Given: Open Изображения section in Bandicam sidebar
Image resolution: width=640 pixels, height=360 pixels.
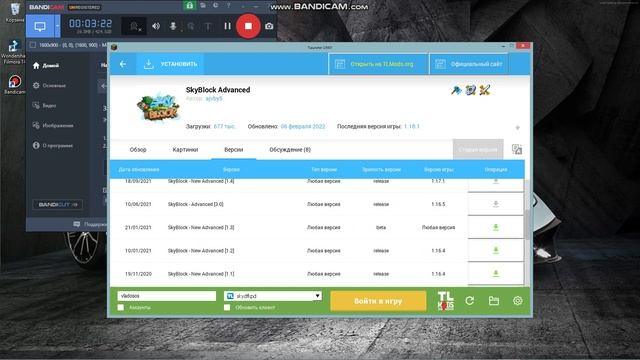Looking at the screenshot, I should click(53, 126).
